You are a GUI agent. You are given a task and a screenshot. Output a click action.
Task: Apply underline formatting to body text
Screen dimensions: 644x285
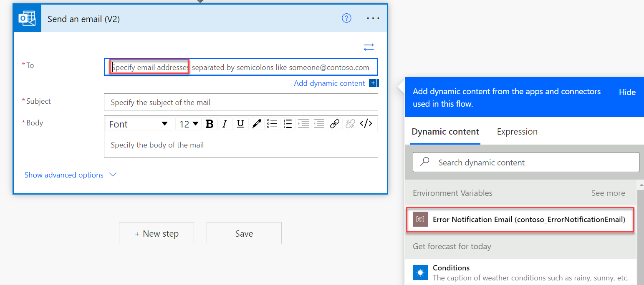[240, 123]
